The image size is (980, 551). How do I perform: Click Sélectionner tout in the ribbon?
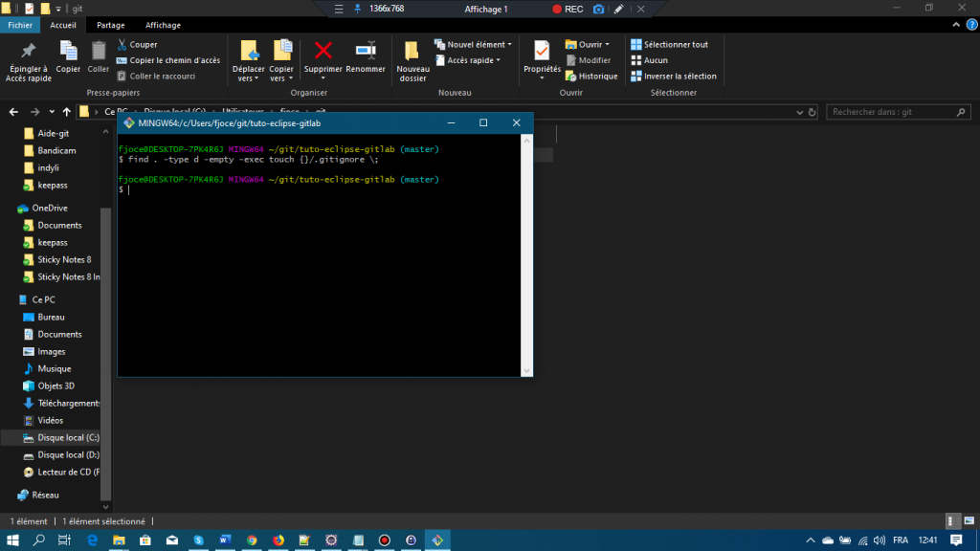pyautogui.click(x=669, y=44)
